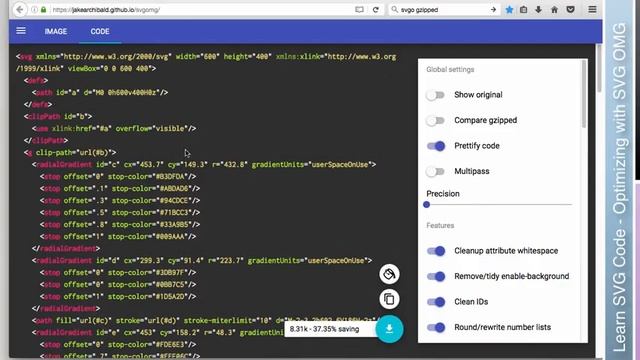640x360 pixels.
Task: Open browser downloads arrow
Action: (x=538, y=9)
